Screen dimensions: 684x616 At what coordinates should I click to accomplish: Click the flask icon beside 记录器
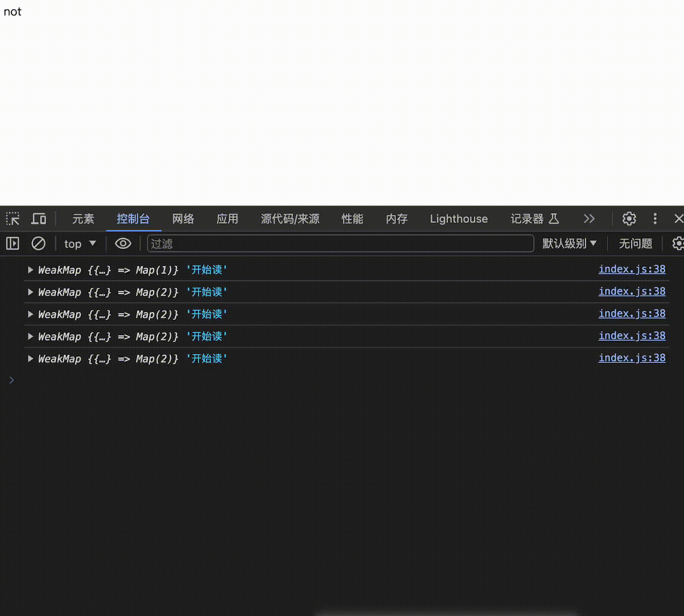click(554, 219)
